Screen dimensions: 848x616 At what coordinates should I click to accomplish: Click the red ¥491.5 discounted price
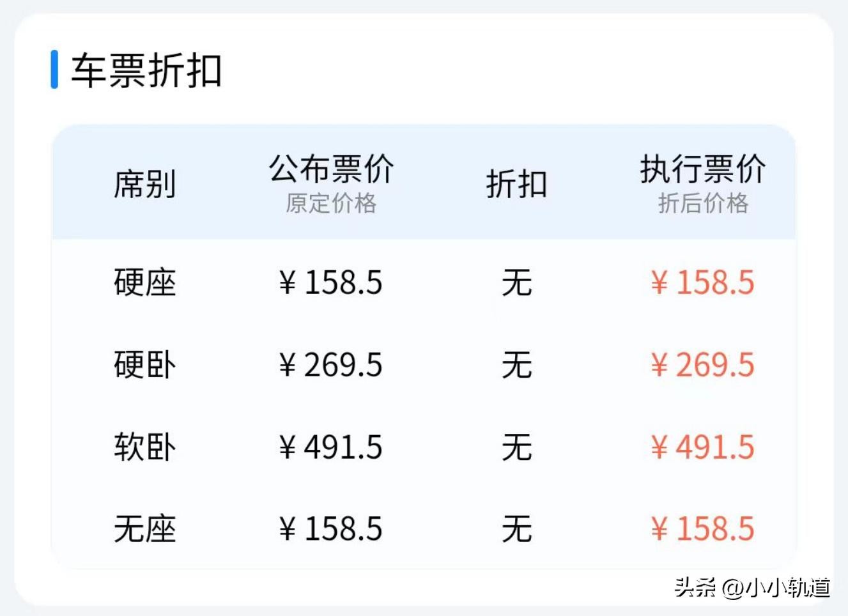click(703, 447)
